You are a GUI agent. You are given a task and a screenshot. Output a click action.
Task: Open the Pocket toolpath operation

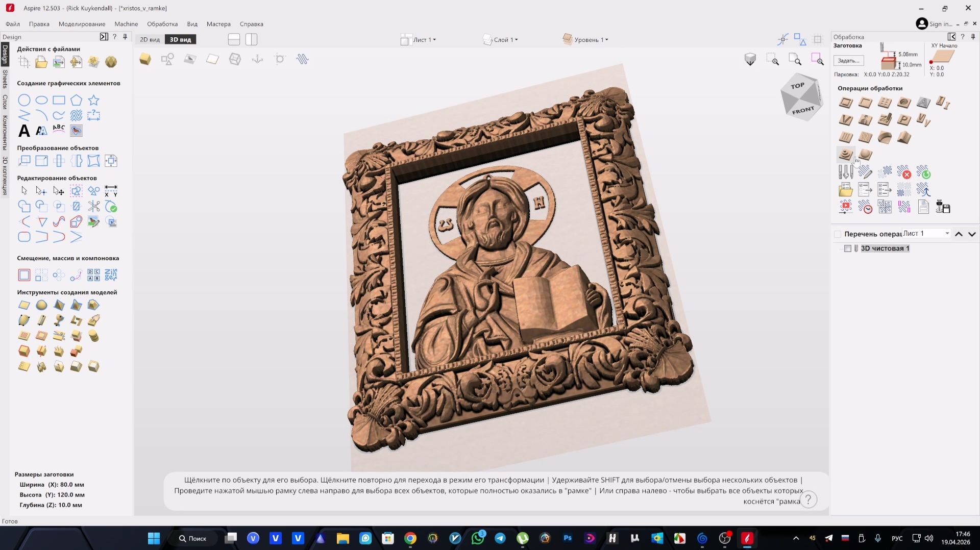coord(865,103)
